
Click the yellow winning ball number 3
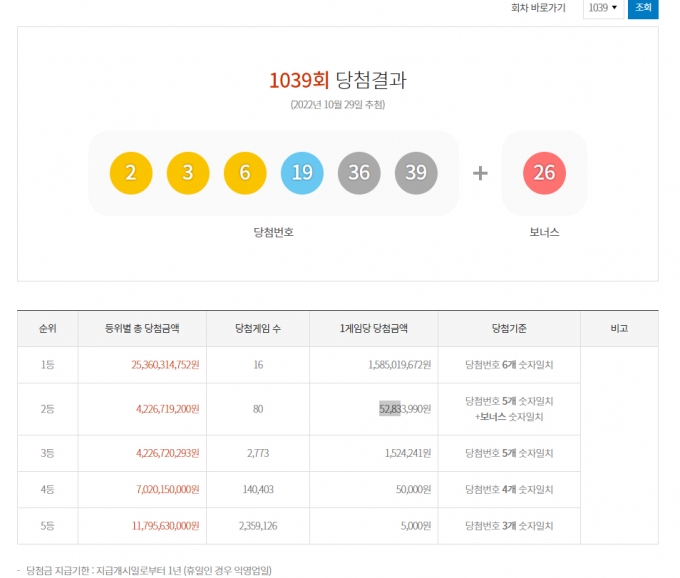coord(188,173)
